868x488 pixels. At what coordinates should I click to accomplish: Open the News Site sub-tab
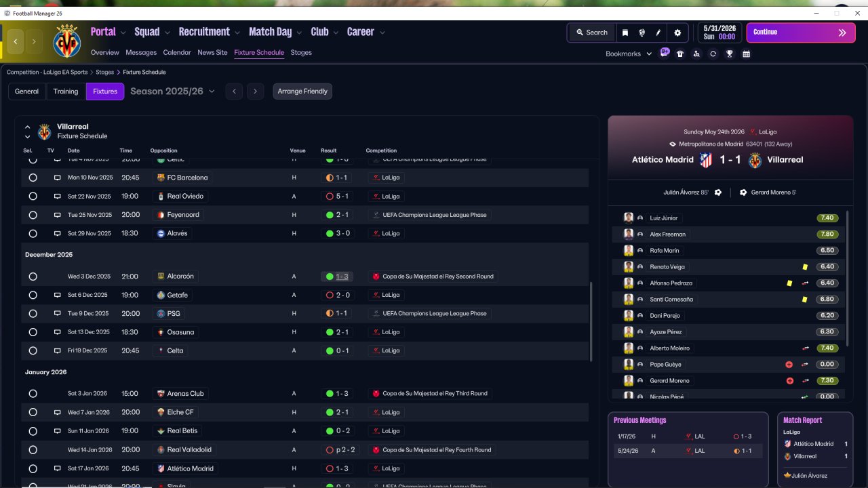(212, 52)
